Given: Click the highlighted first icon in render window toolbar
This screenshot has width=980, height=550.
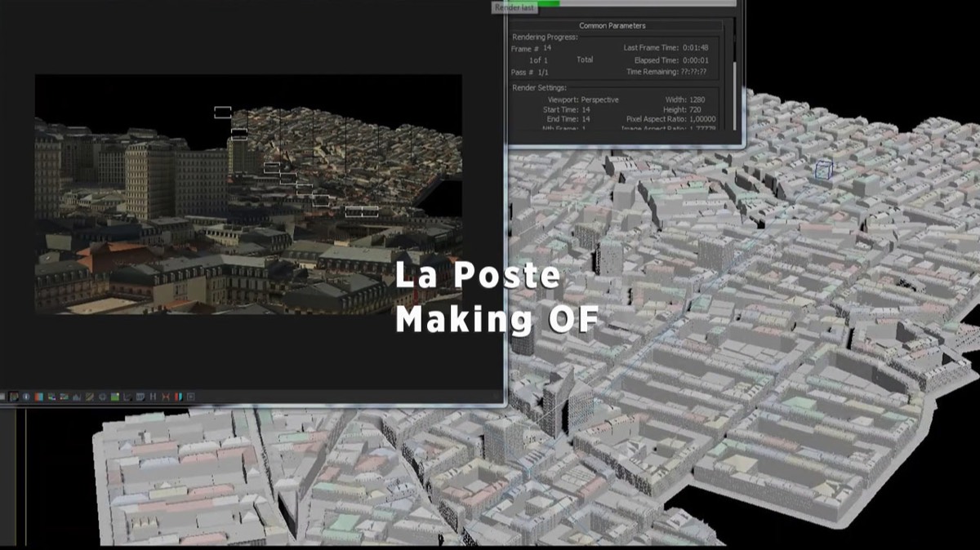Looking at the screenshot, I should (14, 397).
